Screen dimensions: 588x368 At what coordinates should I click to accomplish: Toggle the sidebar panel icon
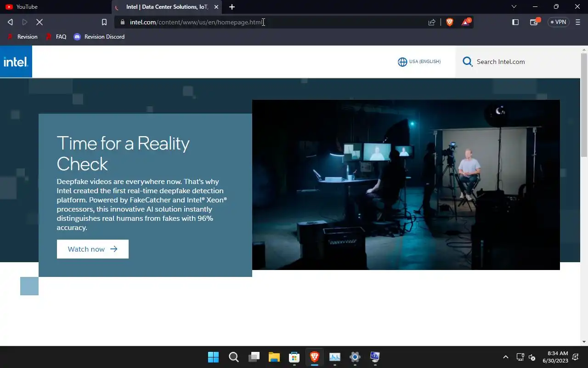coord(515,22)
